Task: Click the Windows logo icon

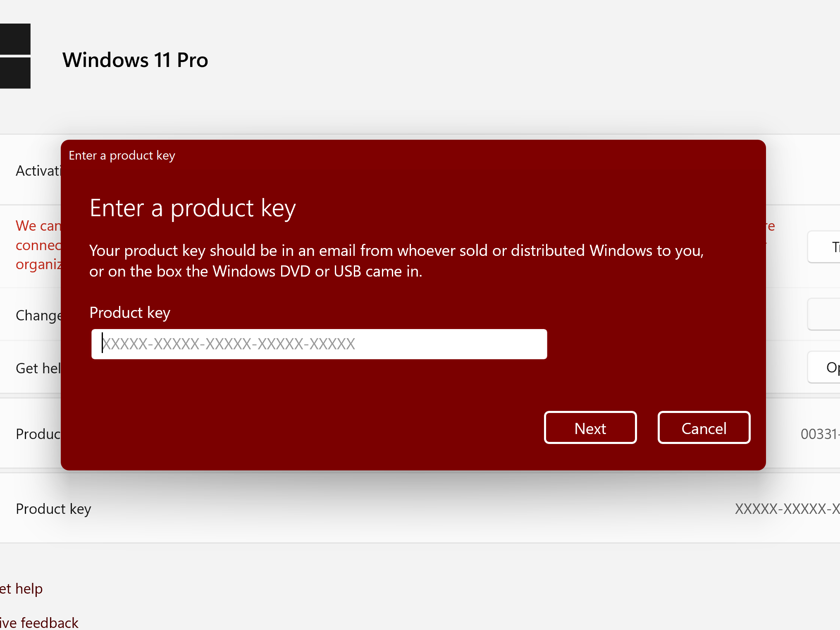Action: tap(15, 56)
